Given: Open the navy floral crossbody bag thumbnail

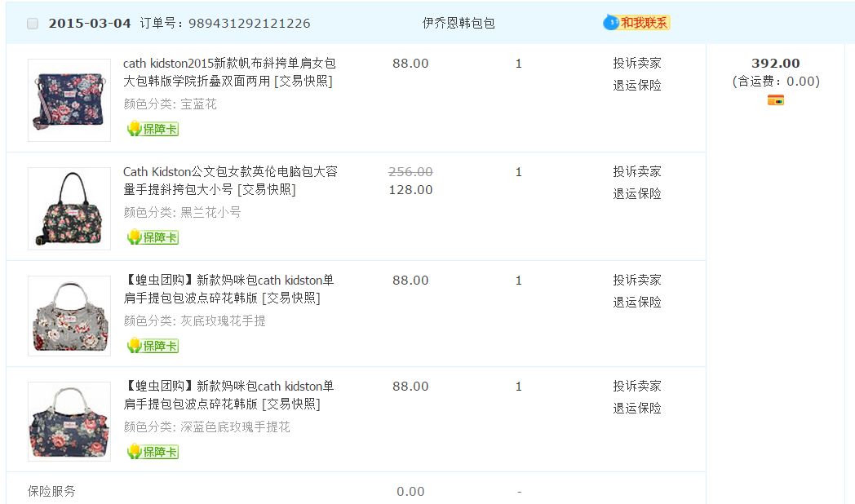Looking at the screenshot, I should (x=69, y=100).
